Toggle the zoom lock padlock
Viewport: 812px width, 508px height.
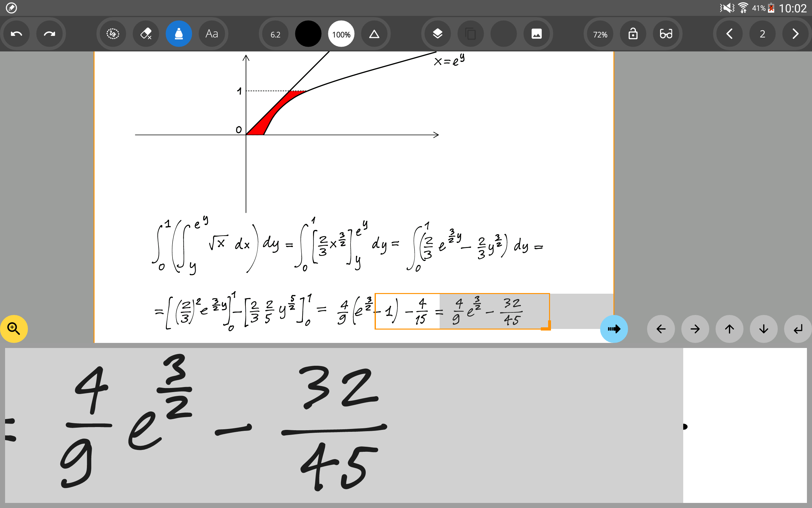click(x=633, y=34)
